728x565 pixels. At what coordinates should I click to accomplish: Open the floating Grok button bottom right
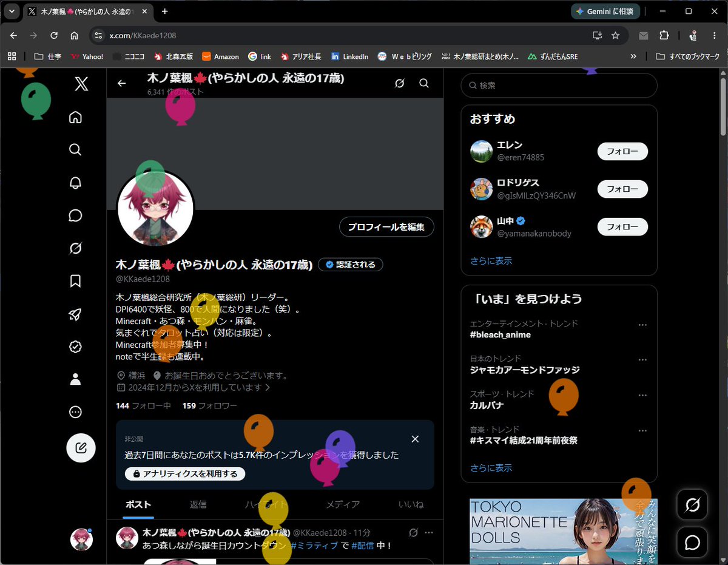point(692,504)
